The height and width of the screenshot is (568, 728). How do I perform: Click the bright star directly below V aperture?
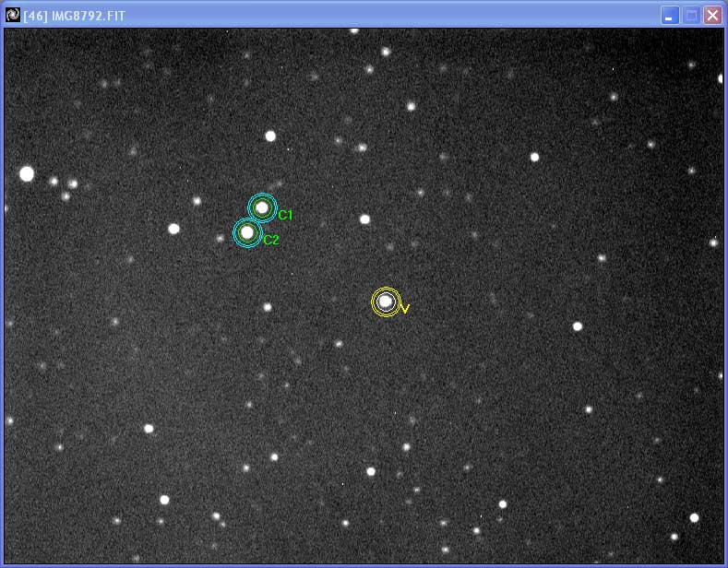click(406, 447)
